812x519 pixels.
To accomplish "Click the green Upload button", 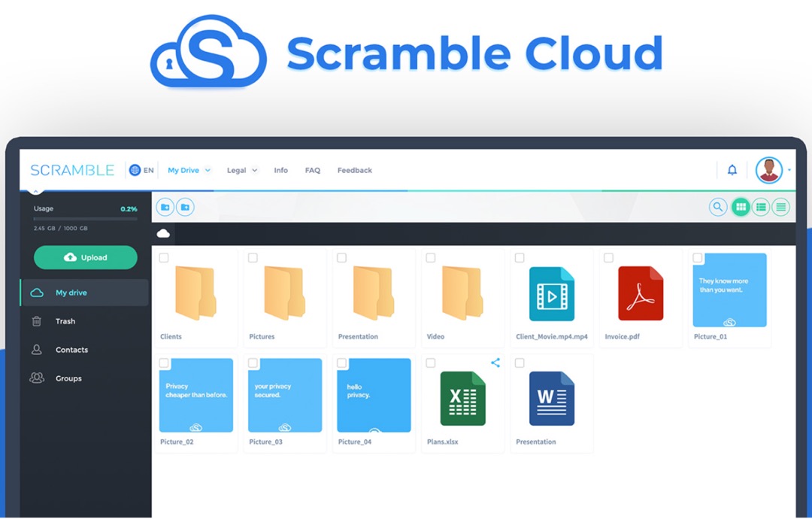I will point(86,257).
